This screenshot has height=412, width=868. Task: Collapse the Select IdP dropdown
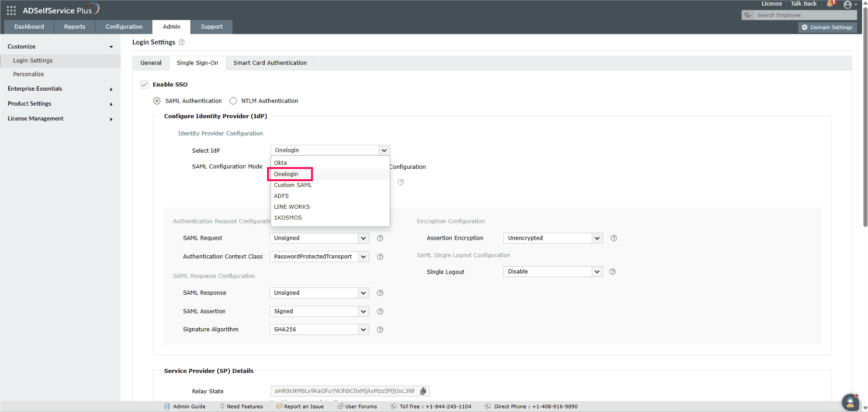coord(384,151)
